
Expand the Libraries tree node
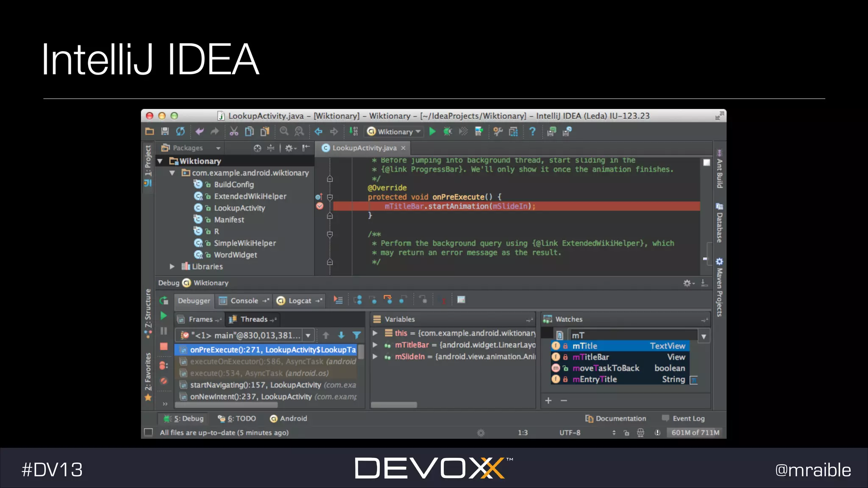pos(172,267)
